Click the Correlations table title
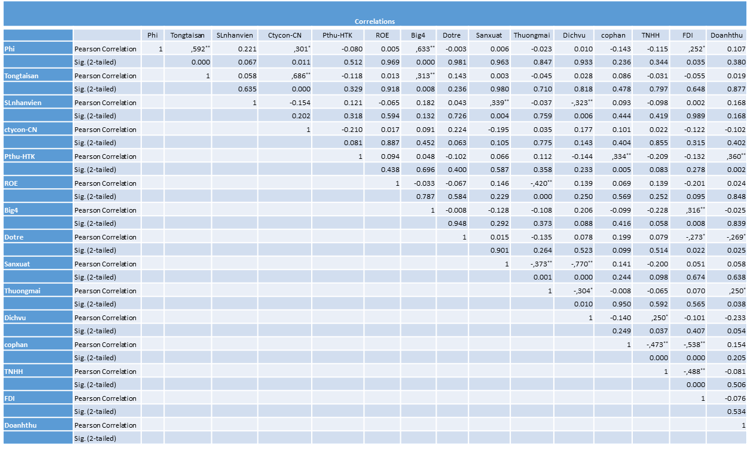The height and width of the screenshot is (449, 747). [x=373, y=21]
